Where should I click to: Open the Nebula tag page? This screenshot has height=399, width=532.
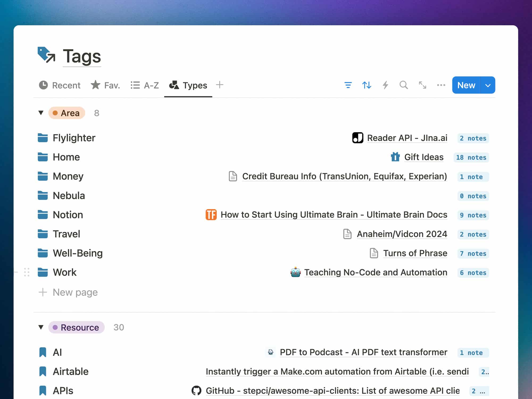(x=69, y=196)
